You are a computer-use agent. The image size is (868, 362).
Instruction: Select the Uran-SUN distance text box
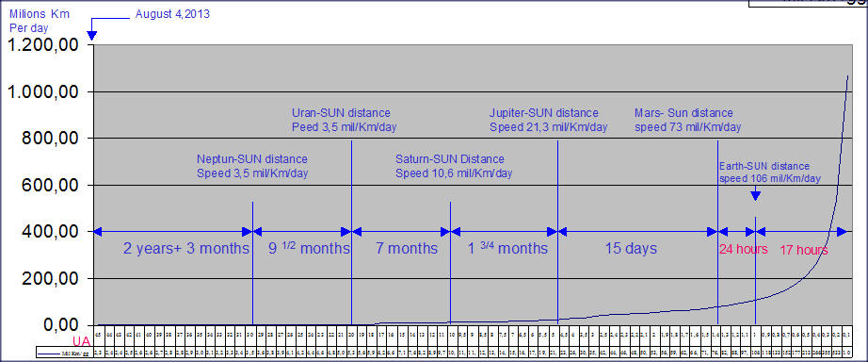(345, 120)
